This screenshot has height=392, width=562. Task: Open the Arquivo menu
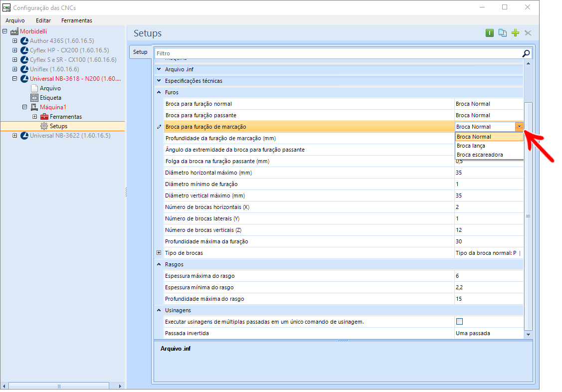click(15, 20)
